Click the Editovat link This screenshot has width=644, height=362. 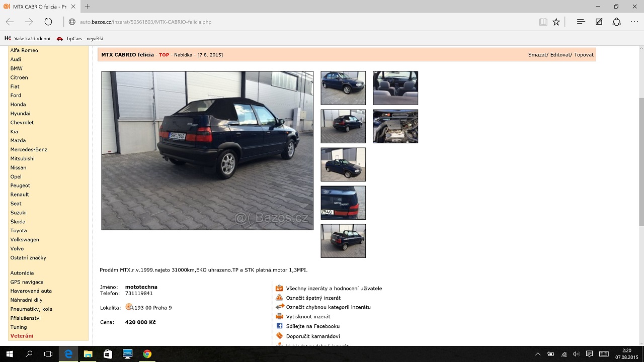(560, 55)
